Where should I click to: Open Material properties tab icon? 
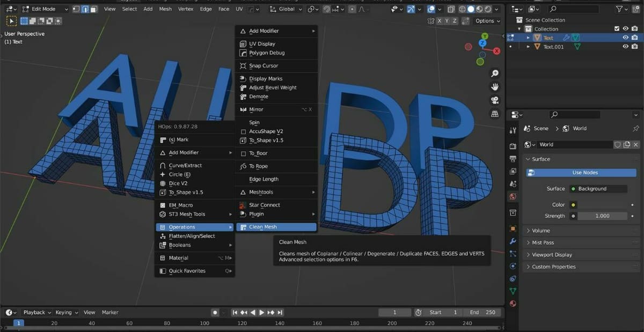(x=513, y=304)
